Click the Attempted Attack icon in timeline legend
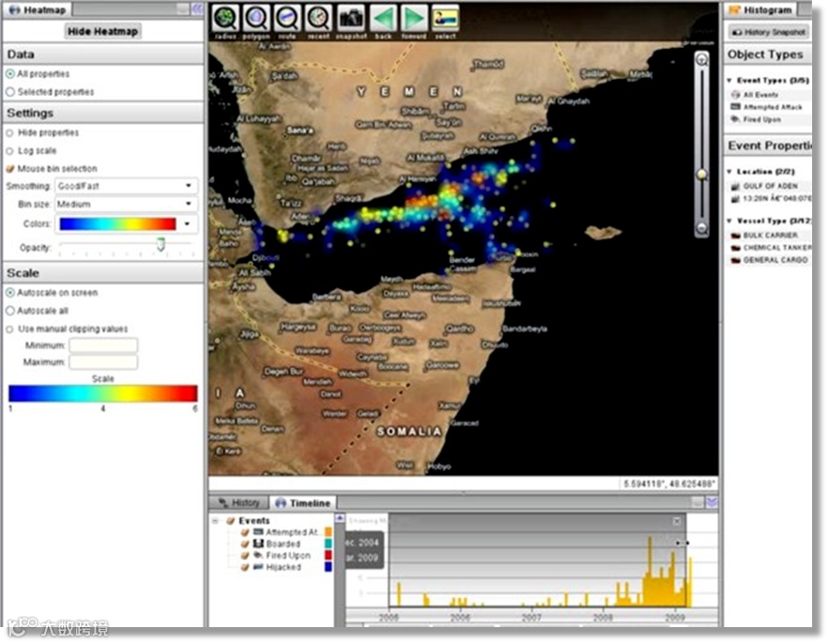The image size is (829, 644). (258, 532)
